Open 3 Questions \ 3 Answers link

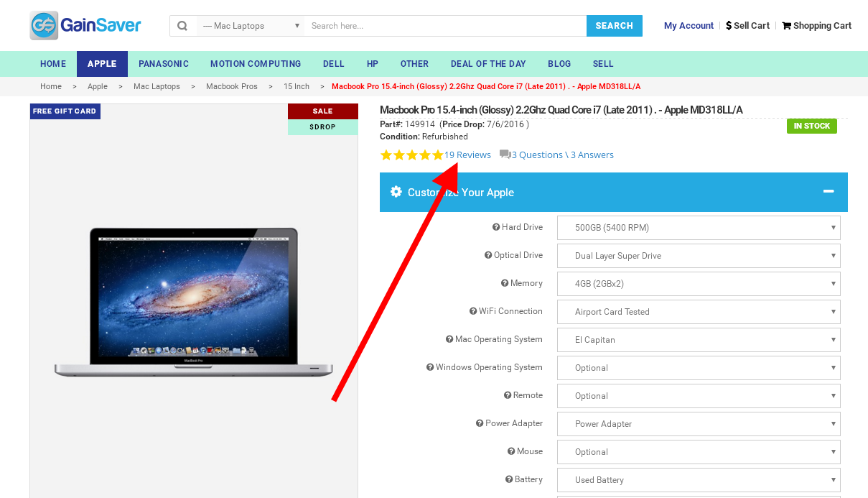click(562, 155)
